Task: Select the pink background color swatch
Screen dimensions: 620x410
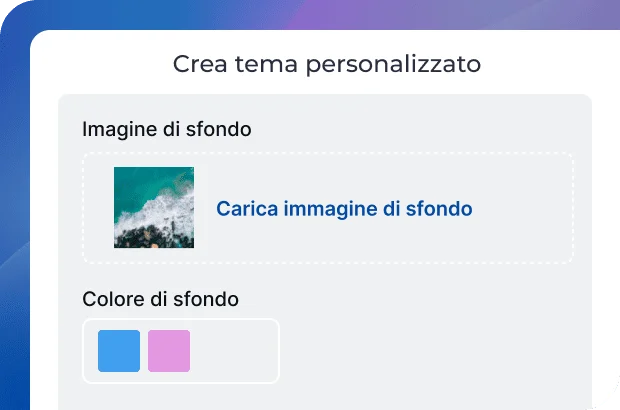Action: pyautogui.click(x=169, y=350)
